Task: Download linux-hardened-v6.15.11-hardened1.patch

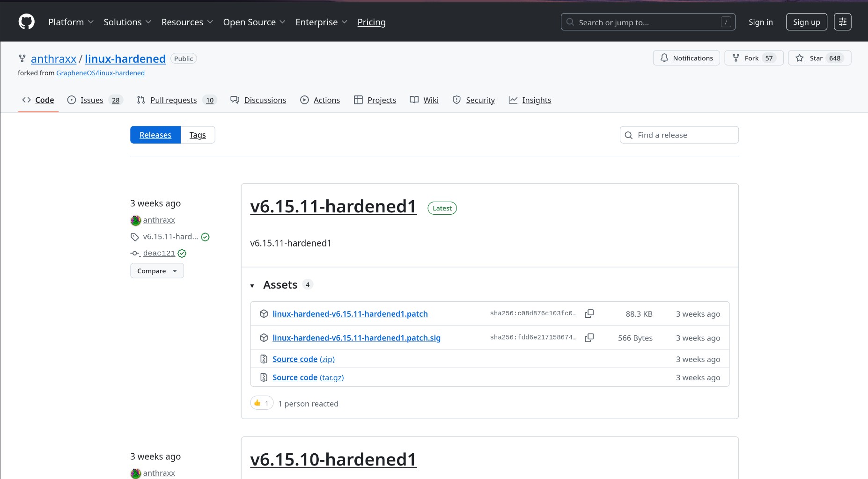Action: coord(350,314)
